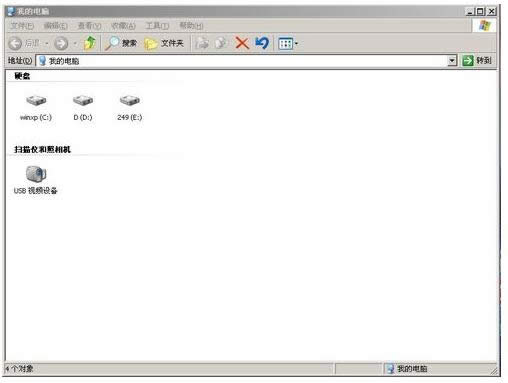508x383 pixels.
Task: Select the 249 (E:) drive
Action: (129, 107)
